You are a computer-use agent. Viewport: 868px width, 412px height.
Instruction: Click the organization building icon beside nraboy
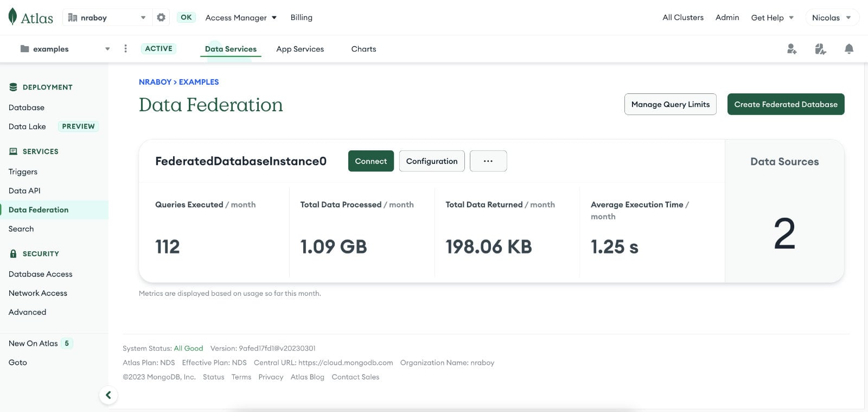[x=72, y=17]
